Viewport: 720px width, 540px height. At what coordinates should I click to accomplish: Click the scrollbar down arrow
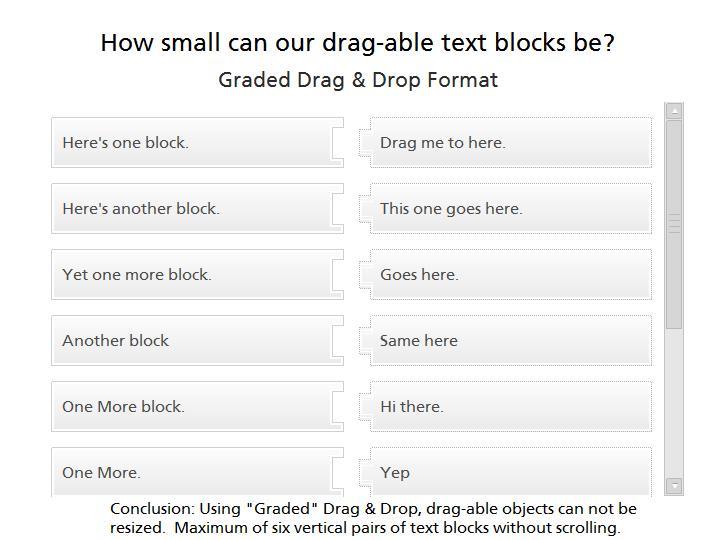(x=674, y=486)
